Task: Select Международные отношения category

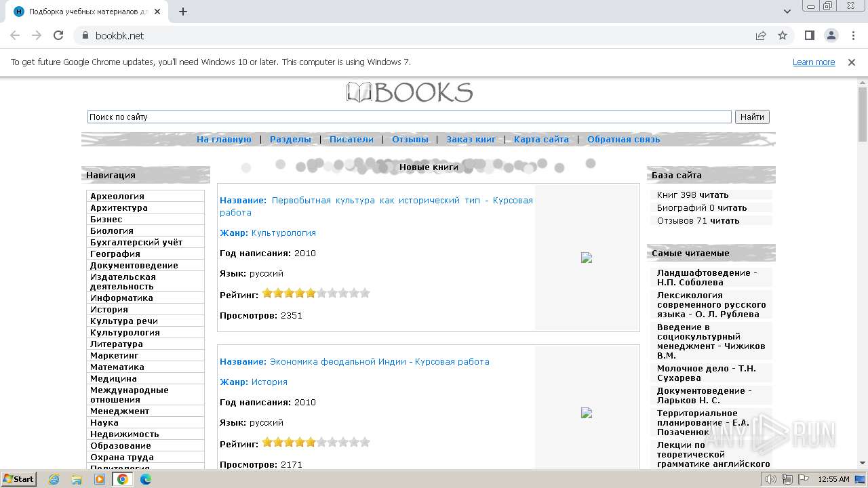Action: (130, 394)
